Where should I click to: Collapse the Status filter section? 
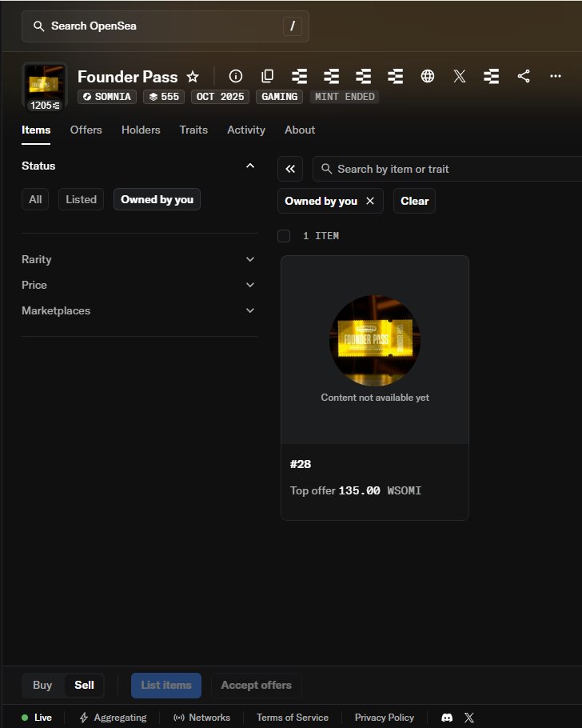[249, 166]
